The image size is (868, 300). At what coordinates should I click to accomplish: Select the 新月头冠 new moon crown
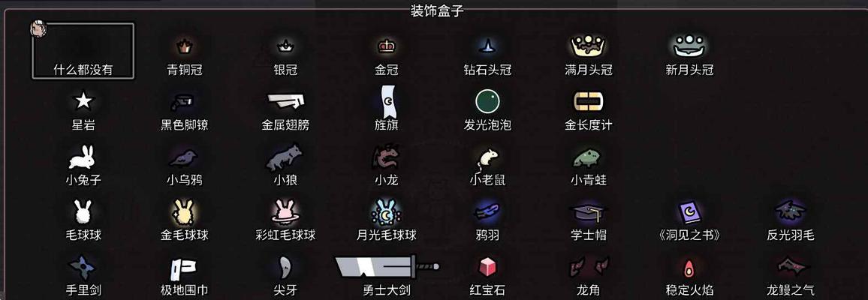689,46
